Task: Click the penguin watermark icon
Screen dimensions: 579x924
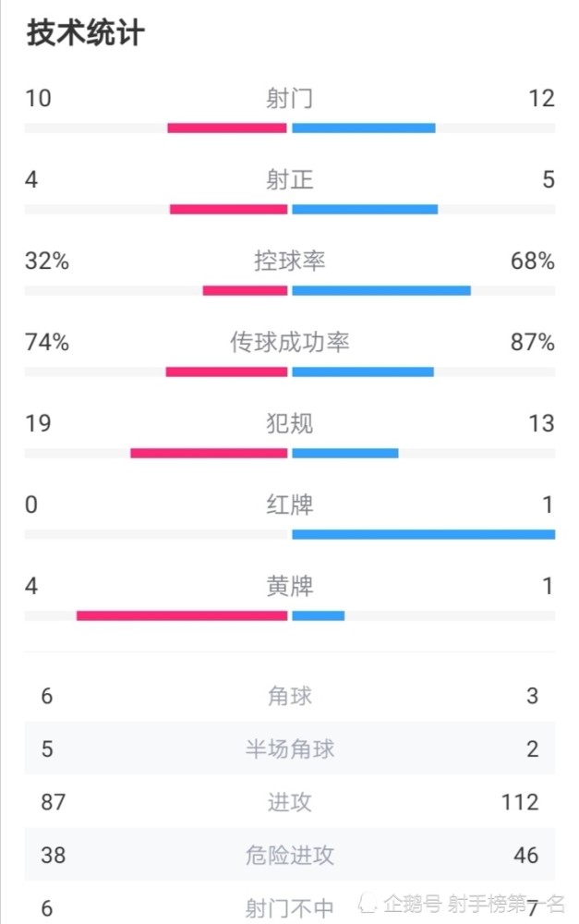Action: [x=368, y=902]
